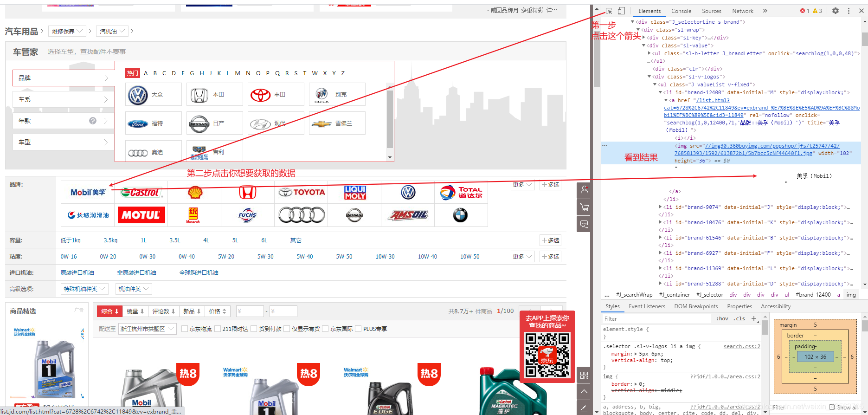Toggle the :hov element state button

tap(722, 318)
